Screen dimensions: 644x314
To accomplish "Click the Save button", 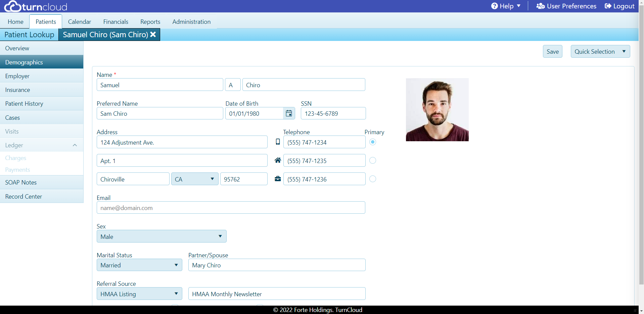I will tap(552, 51).
